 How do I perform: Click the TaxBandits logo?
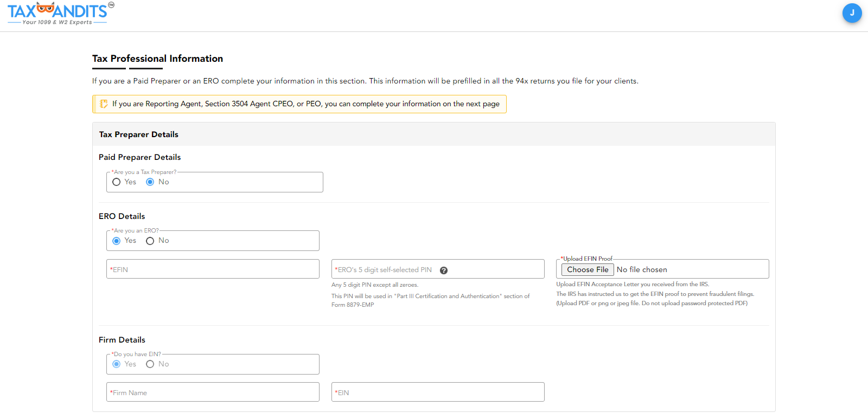[61, 14]
